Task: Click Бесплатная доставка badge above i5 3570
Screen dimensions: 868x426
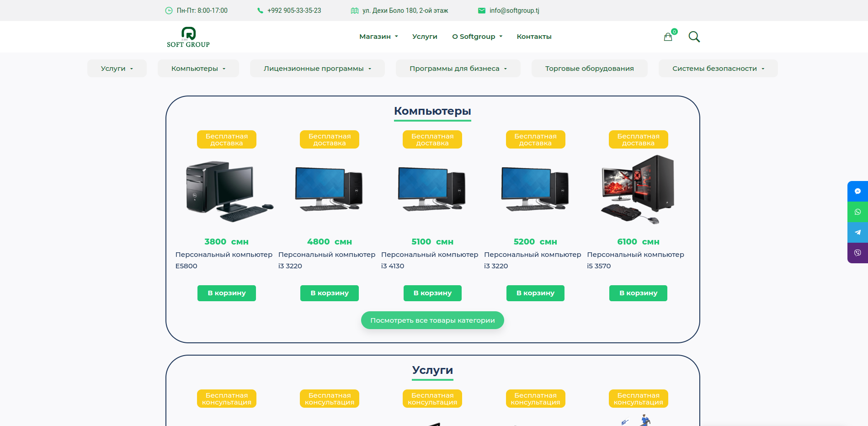Action: 638,139
